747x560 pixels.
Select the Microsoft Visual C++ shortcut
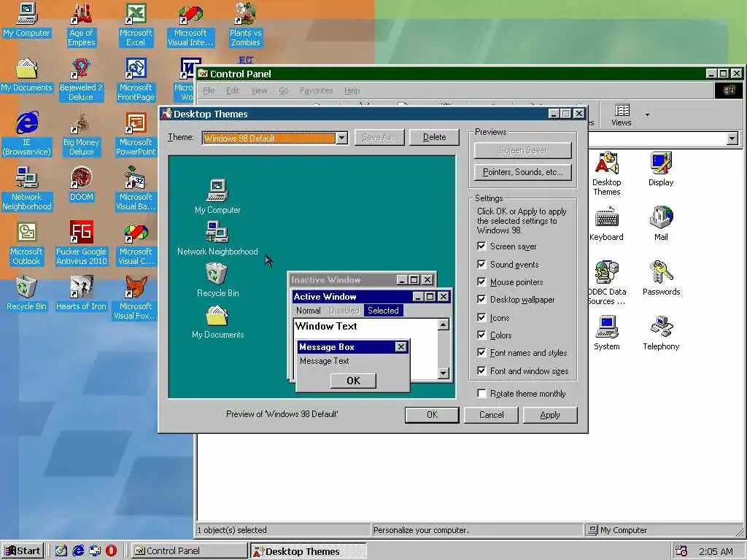click(136, 244)
